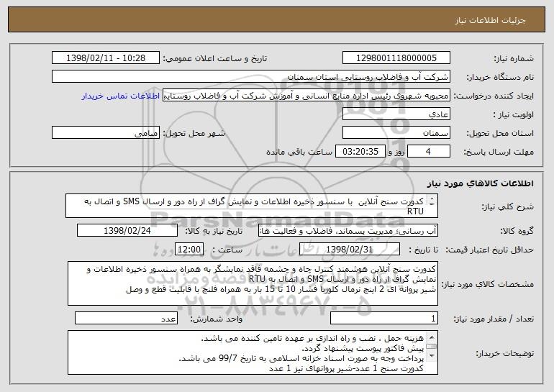Click the buyer organization name field

click(x=251, y=77)
